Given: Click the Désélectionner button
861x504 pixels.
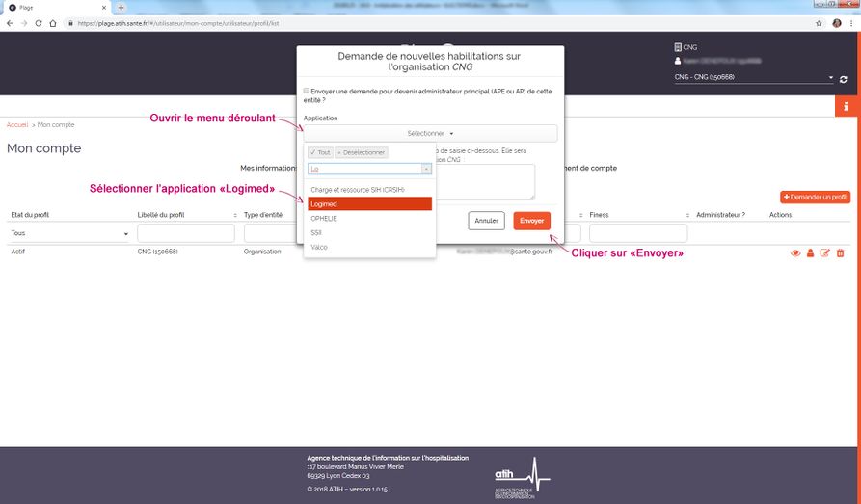Looking at the screenshot, I should (361, 152).
